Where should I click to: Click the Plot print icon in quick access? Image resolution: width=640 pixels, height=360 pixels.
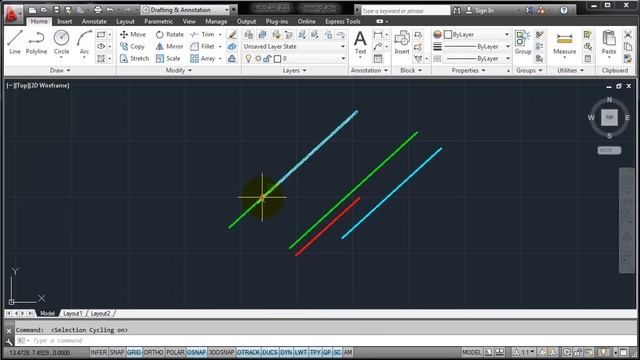coord(98,10)
